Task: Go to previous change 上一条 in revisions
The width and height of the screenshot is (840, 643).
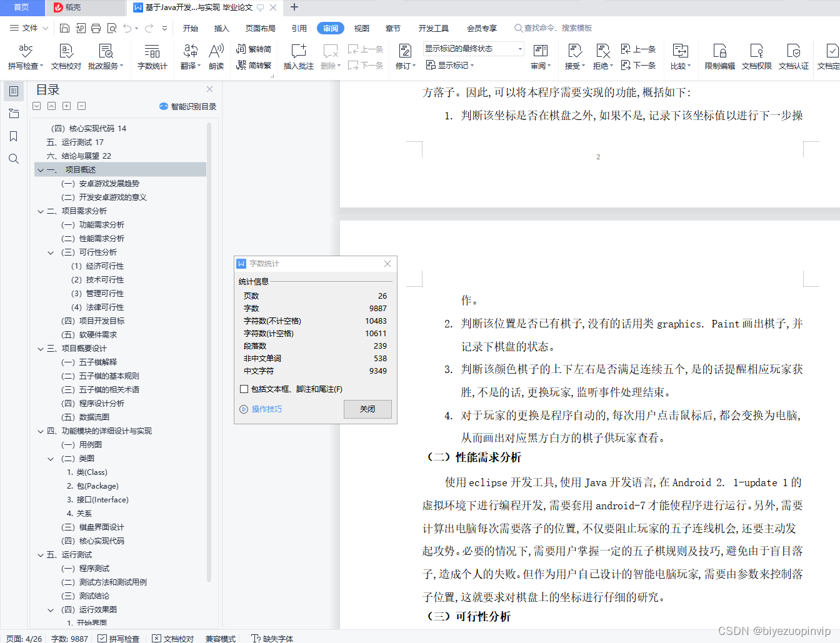Action: (x=638, y=49)
